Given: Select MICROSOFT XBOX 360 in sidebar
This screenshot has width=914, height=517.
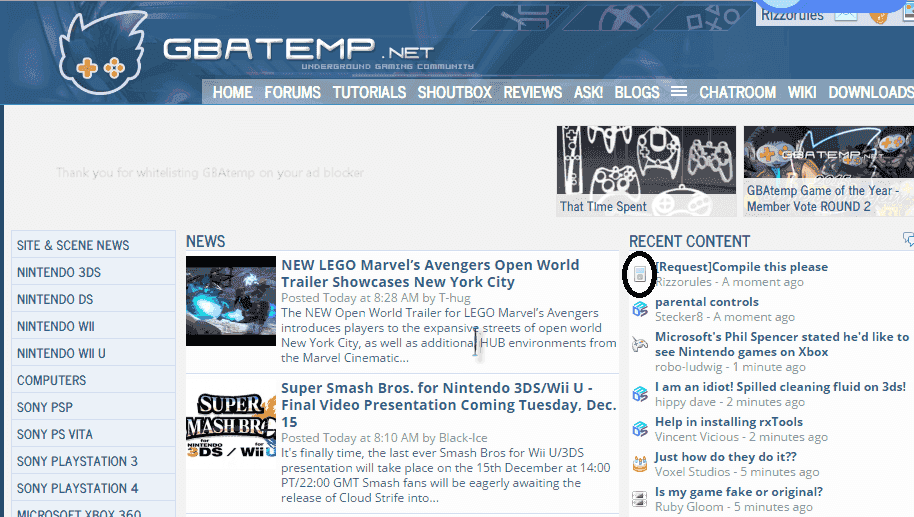Looking at the screenshot, I should tap(93, 510).
